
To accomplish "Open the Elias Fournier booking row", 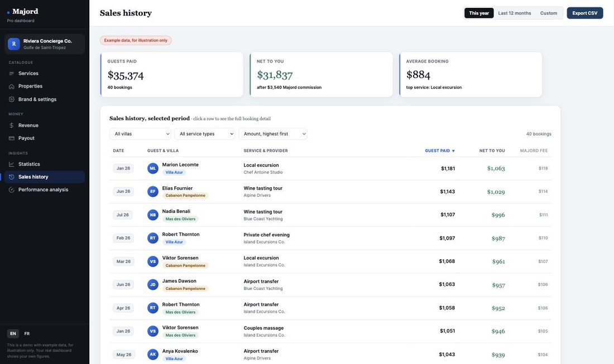I will (330, 192).
